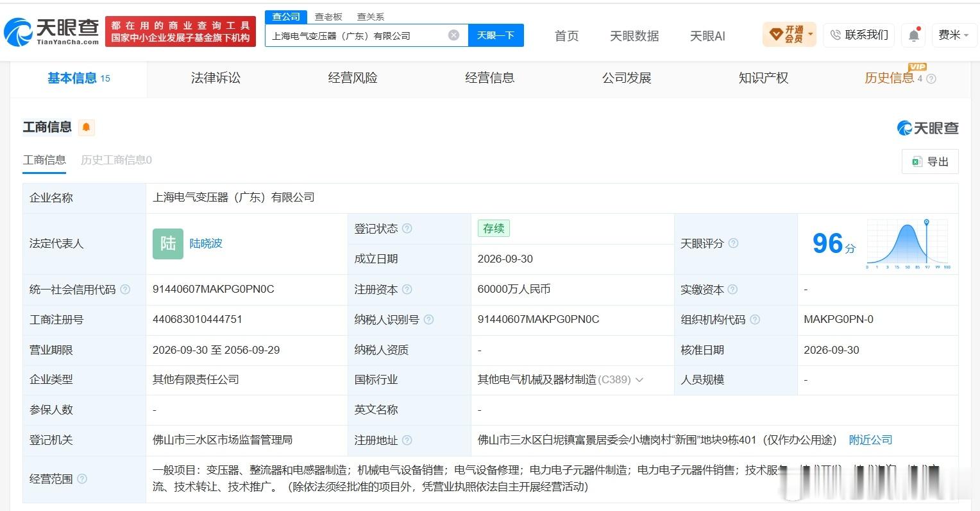
Task: Switch to 法律诉讼 tab
Action: (215, 78)
